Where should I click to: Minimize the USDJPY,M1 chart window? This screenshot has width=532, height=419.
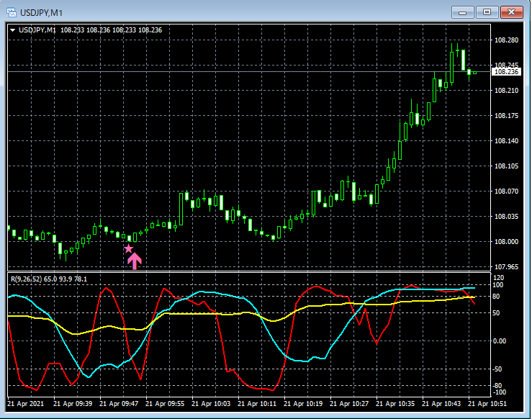(x=462, y=12)
